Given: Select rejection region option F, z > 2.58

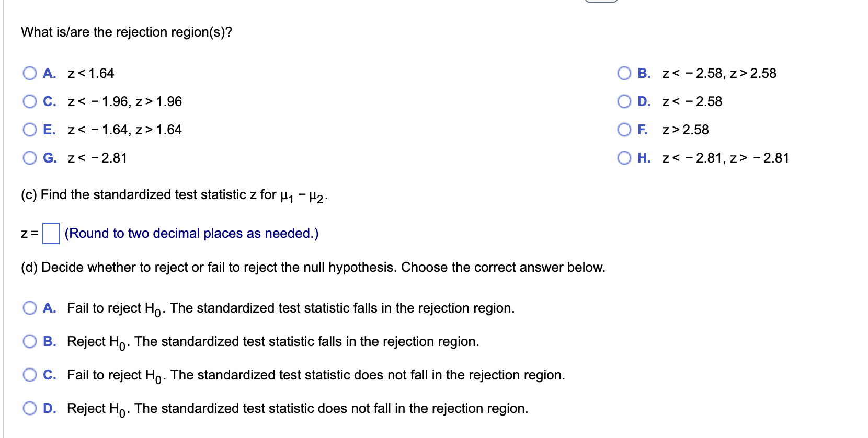Looking at the screenshot, I should click(624, 130).
